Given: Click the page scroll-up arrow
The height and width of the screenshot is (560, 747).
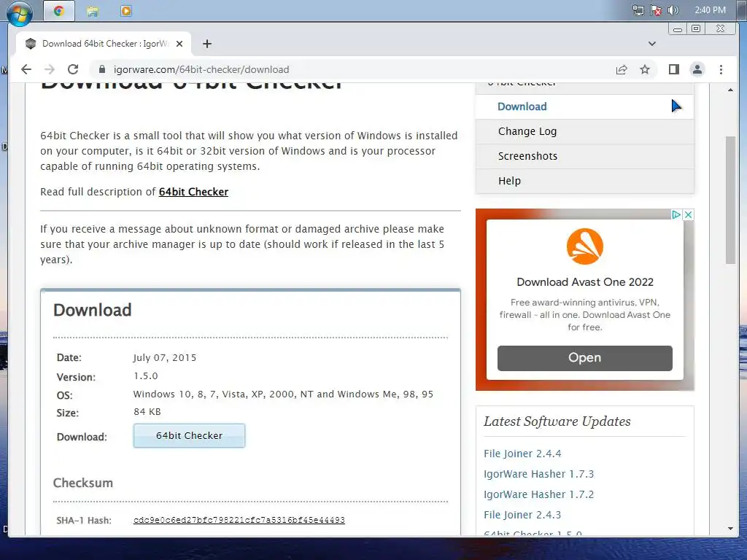Looking at the screenshot, I should click(730, 90).
